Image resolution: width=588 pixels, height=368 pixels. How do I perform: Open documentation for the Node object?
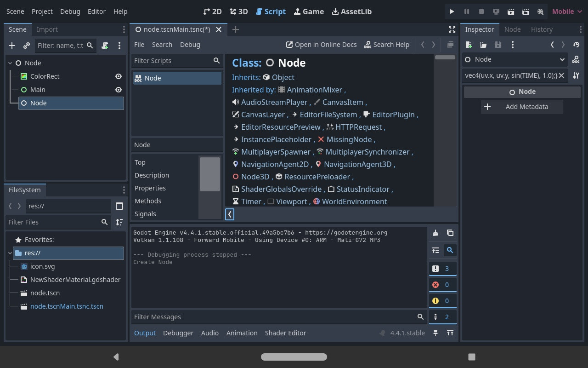576,60
